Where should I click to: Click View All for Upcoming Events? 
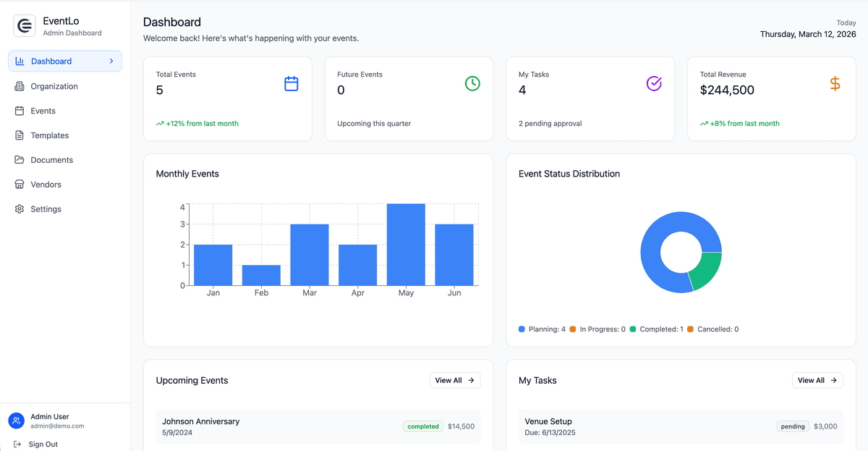tap(454, 380)
